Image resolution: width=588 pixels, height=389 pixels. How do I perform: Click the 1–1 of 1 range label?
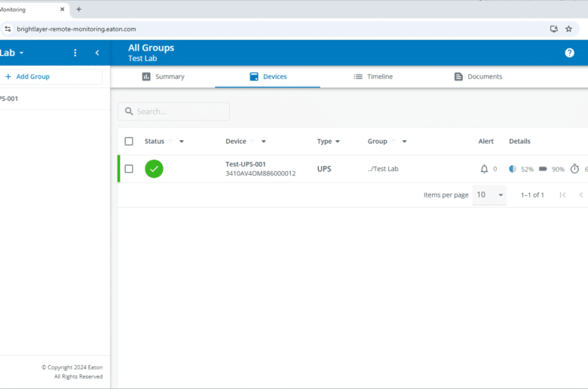(532, 195)
